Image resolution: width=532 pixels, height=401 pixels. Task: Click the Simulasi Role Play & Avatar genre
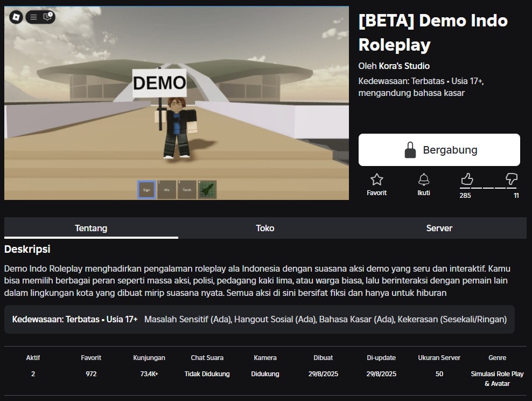pos(497,378)
